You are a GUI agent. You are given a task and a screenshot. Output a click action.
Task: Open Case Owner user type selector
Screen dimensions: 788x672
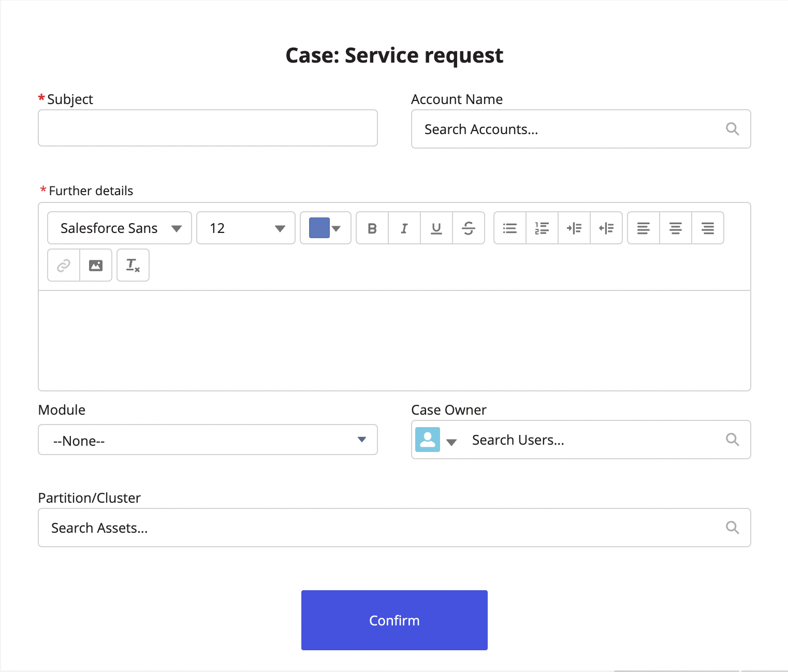pyautogui.click(x=436, y=441)
